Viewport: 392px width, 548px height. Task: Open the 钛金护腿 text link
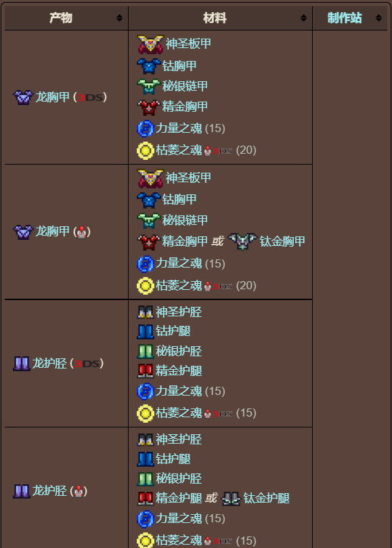pyautogui.click(x=266, y=499)
